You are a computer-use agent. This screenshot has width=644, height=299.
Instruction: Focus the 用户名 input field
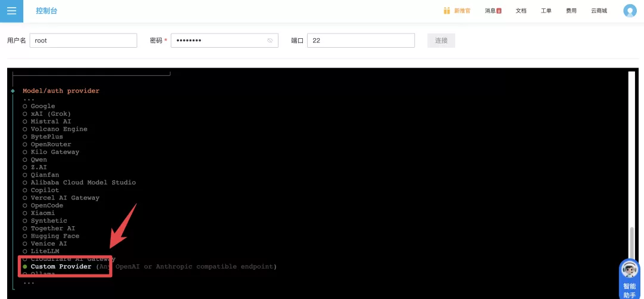click(83, 41)
